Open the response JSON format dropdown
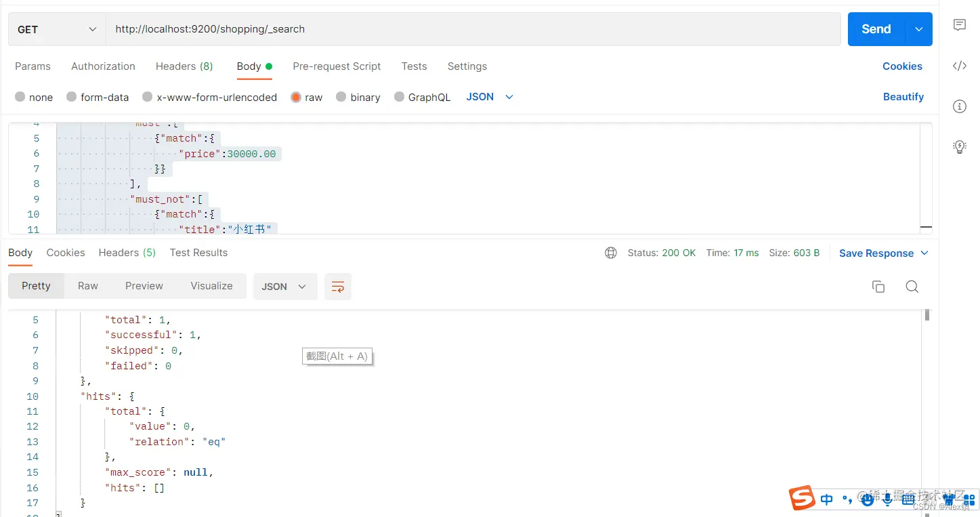This screenshot has width=980, height=517. tap(284, 287)
